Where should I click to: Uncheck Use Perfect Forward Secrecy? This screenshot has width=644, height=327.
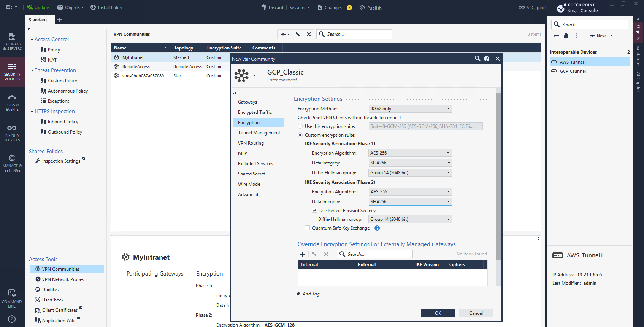point(314,211)
